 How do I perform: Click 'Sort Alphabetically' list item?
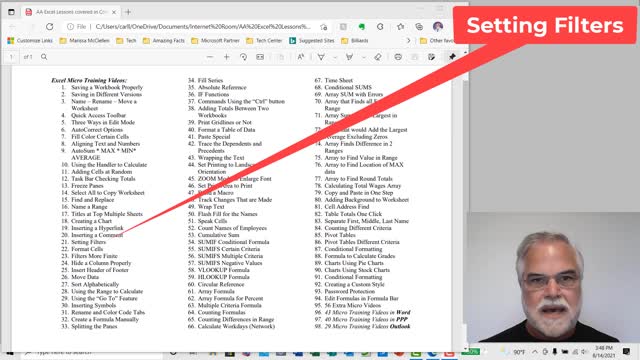tap(95, 284)
